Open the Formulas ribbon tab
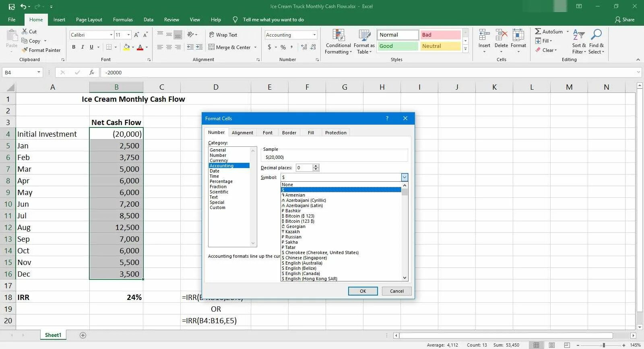 123,20
